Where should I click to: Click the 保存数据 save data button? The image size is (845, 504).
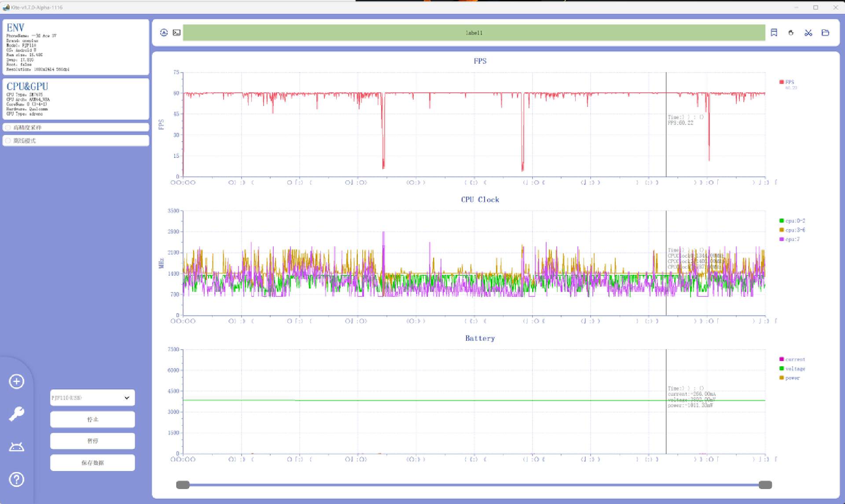[92, 463]
